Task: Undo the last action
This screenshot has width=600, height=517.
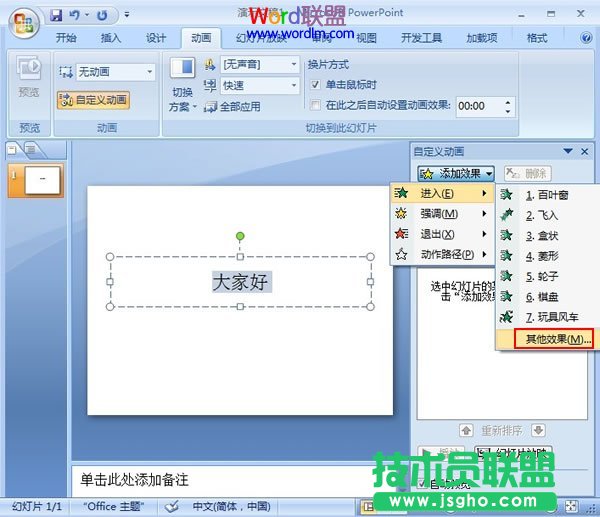Action: pyautogui.click(x=75, y=15)
